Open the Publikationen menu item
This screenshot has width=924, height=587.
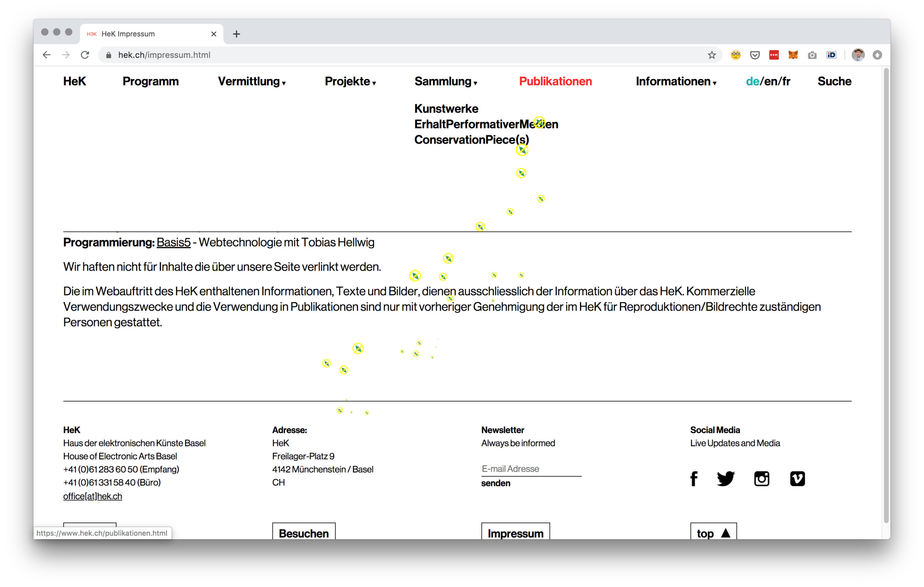555,81
